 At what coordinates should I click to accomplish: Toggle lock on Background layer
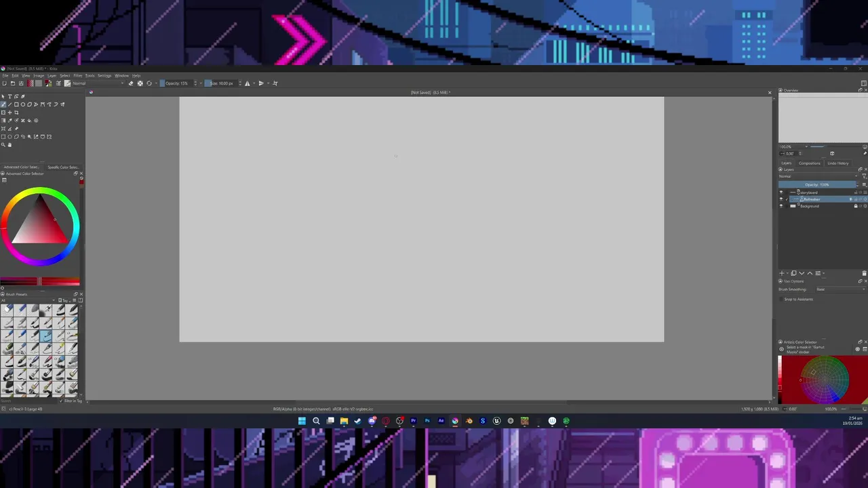pos(856,206)
